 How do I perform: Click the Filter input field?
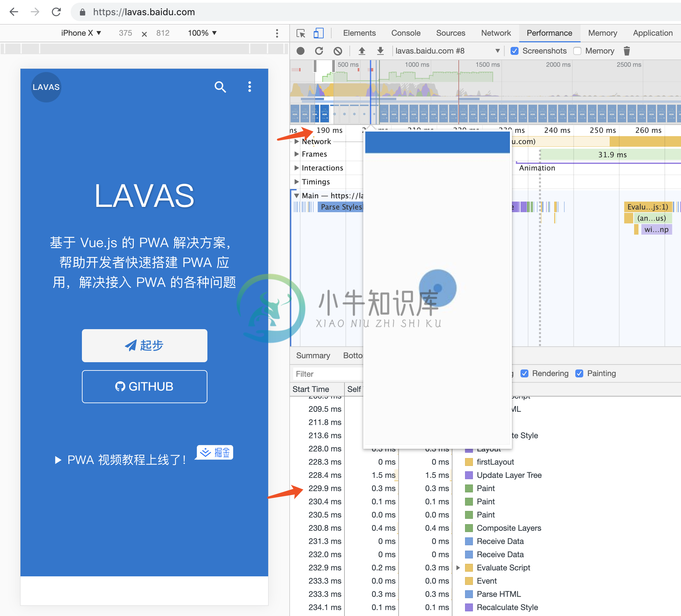pyautogui.click(x=328, y=374)
